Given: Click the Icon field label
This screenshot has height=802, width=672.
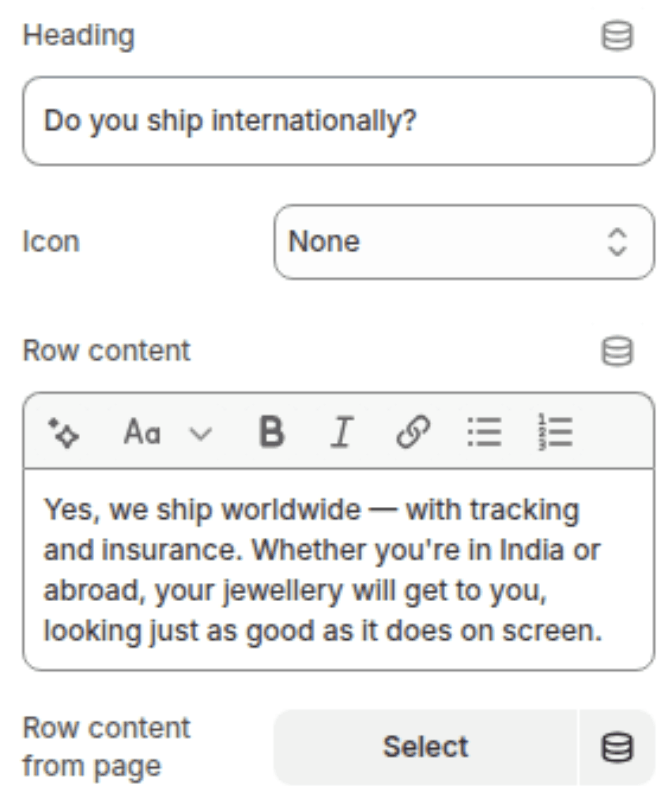Looking at the screenshot, I should [x=51, y=242].
